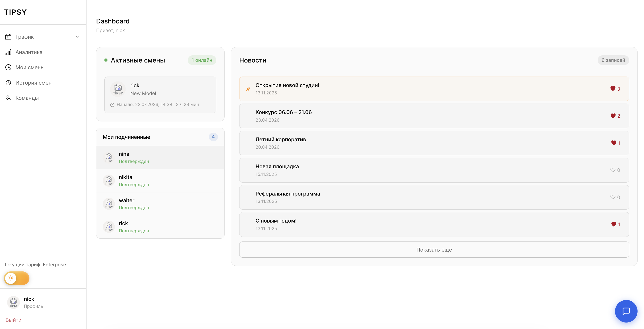The image size is (644, 329).
Task: Click the clock icon for Мои смены
Action: [x=8, y=67]
